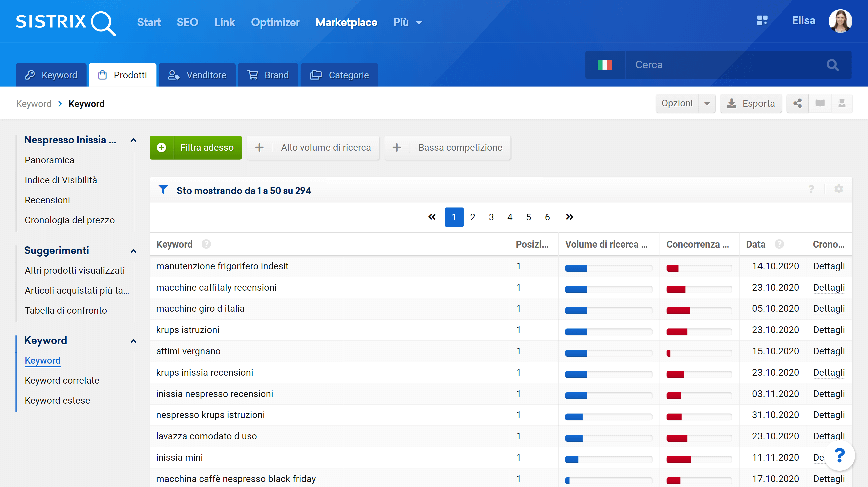The width and height of the screenshot is (868, 487).
Task: Go to last page with double-right arrows
Action: click(x=569, y=217)
